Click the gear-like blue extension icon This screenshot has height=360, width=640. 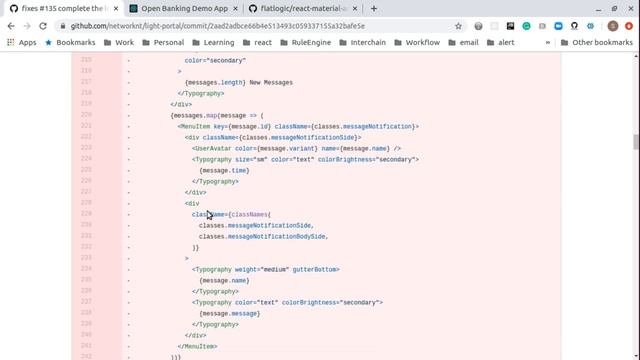[x=591, y=26]
